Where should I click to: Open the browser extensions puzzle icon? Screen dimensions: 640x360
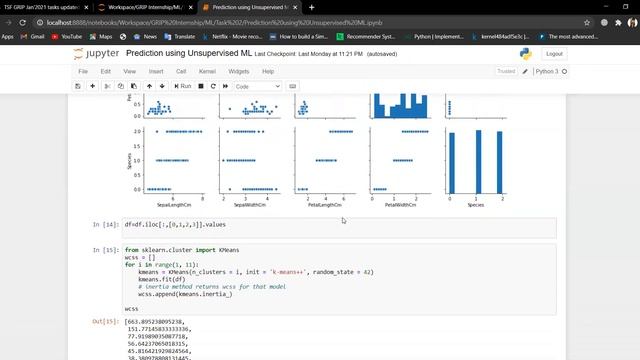[618, 23]
